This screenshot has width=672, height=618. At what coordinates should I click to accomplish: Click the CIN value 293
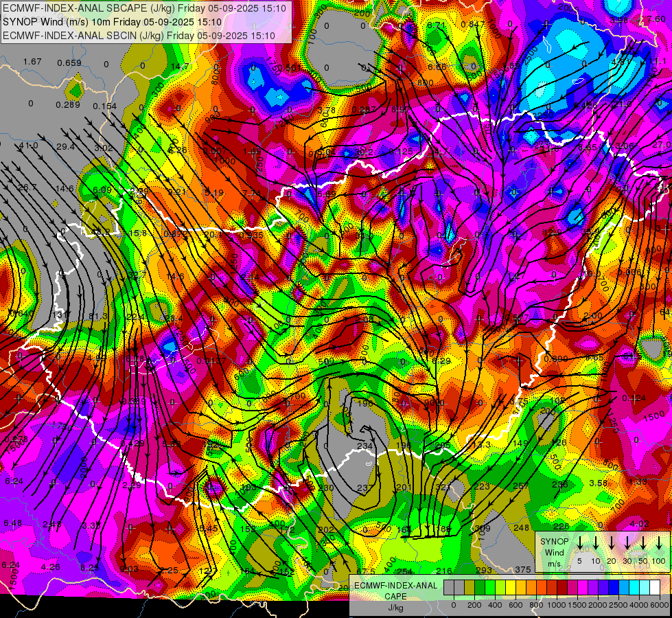pyautogui.click(x=483, y=570)
